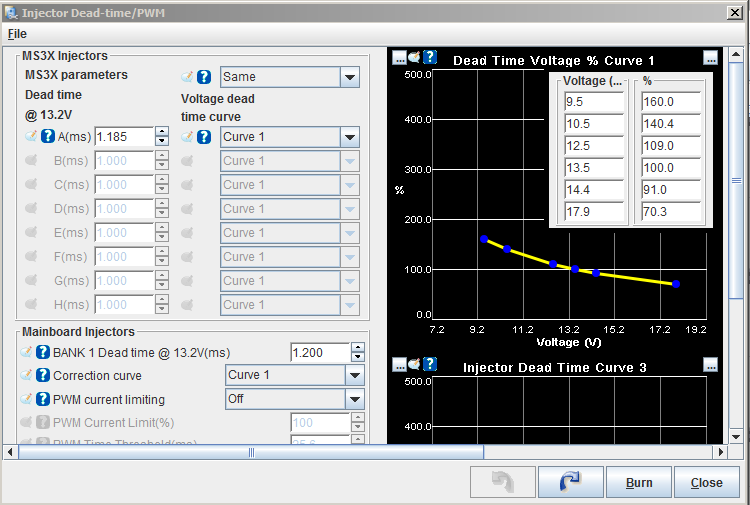Click notes icon next to Correction curve
The width and height of the screenshot is (750, 505).
pos(27,376)
